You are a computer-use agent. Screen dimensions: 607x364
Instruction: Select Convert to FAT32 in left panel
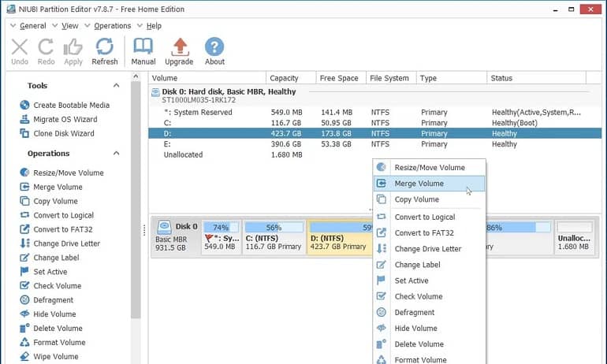pyautogui.click(x=56, y=229)
